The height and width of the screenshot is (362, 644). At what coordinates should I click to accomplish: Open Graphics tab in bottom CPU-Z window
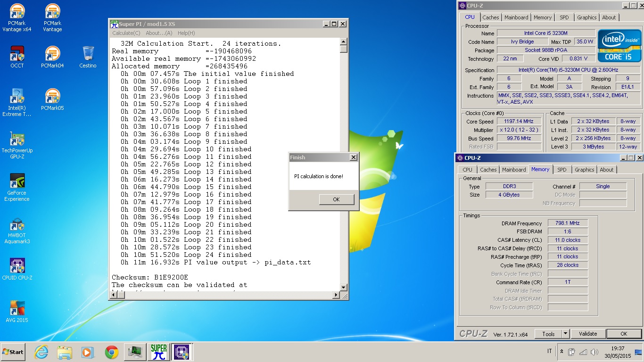pos(585,170)
